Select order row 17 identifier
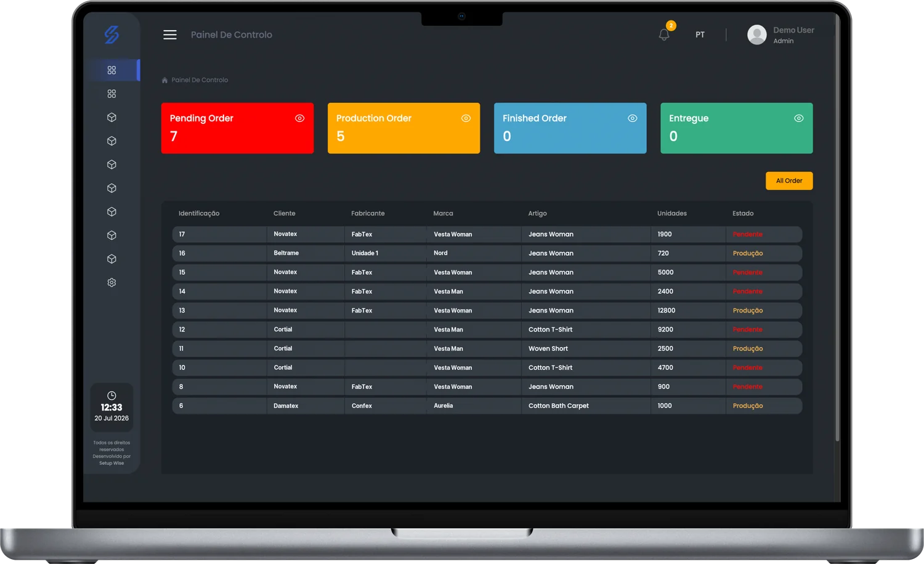 (x=182, y=234)
